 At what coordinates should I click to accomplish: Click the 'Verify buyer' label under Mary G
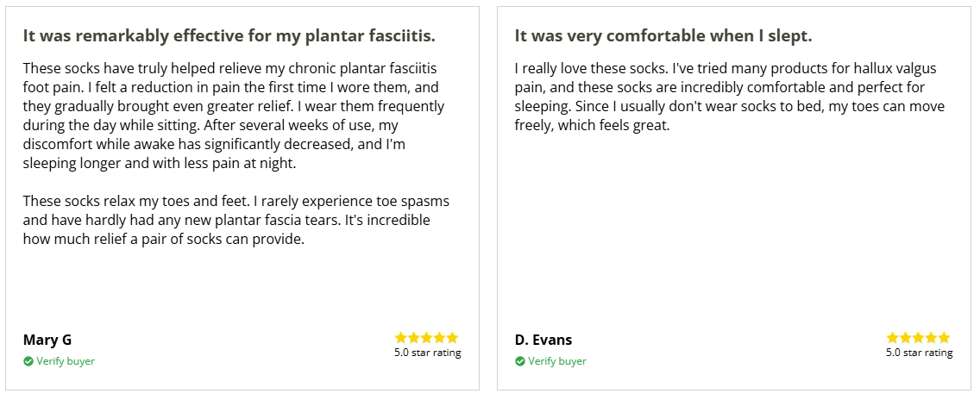coord(66,361)
